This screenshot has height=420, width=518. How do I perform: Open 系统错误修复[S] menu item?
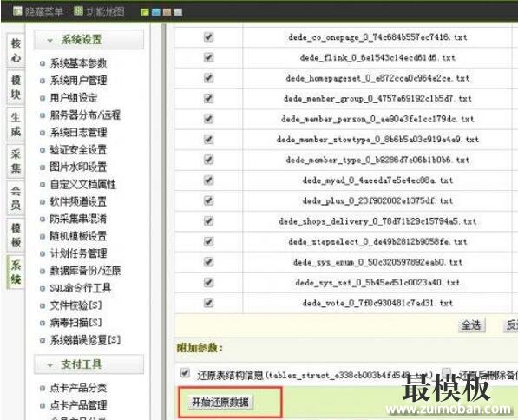(x=85, y=339)
